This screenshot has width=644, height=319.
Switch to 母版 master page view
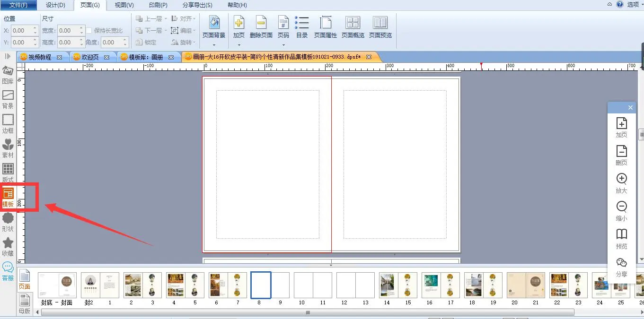[24, 303]
